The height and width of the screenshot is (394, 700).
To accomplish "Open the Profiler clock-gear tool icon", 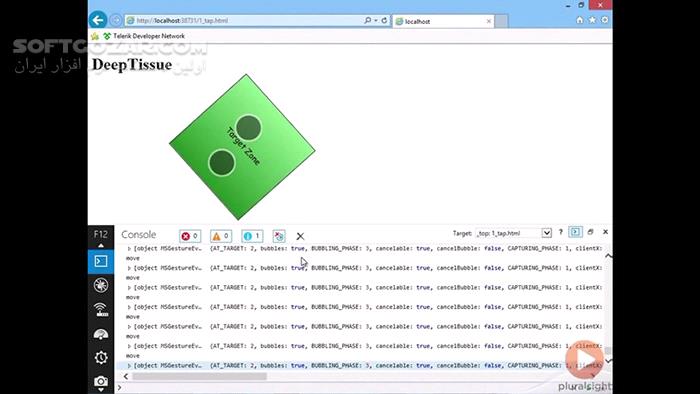I will 101,357.
